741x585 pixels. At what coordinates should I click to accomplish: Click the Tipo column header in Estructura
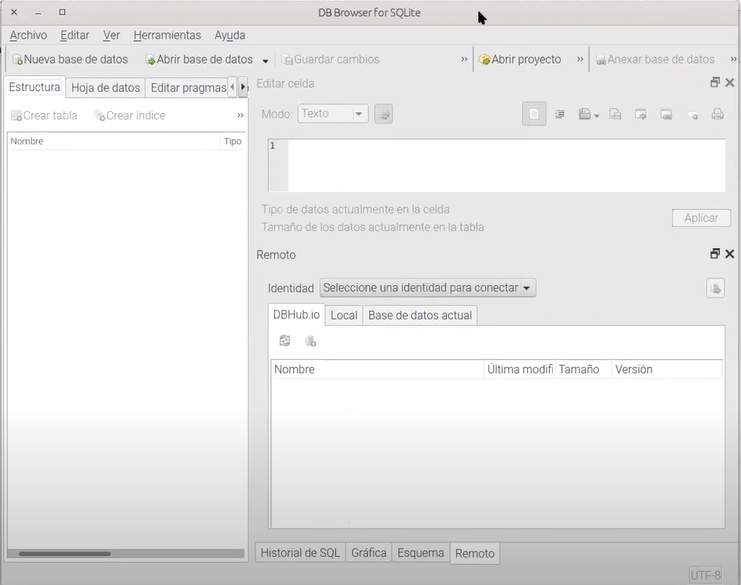[233, 141]
